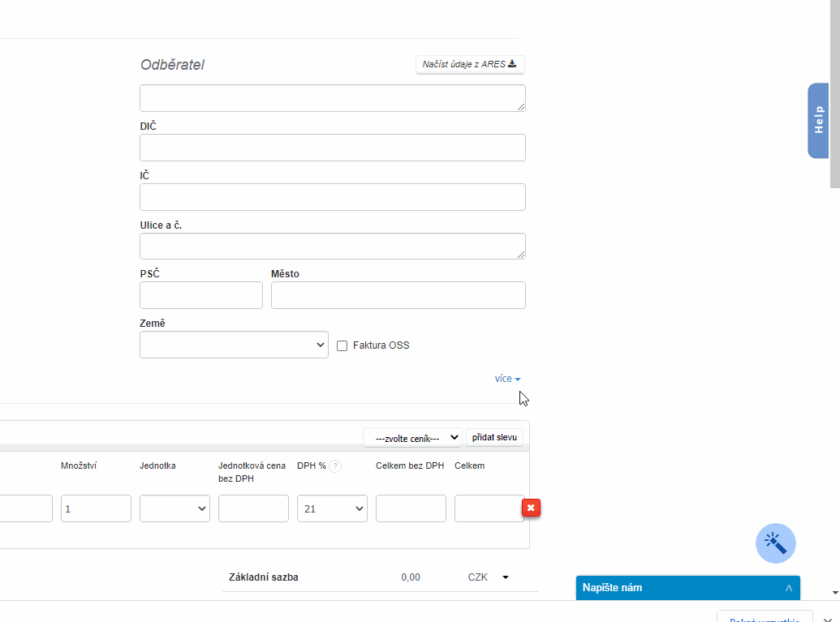Focus the PSČ postal code field
Image resolution: width=840 pixels, height=622 pixels.
click(201, 295)
